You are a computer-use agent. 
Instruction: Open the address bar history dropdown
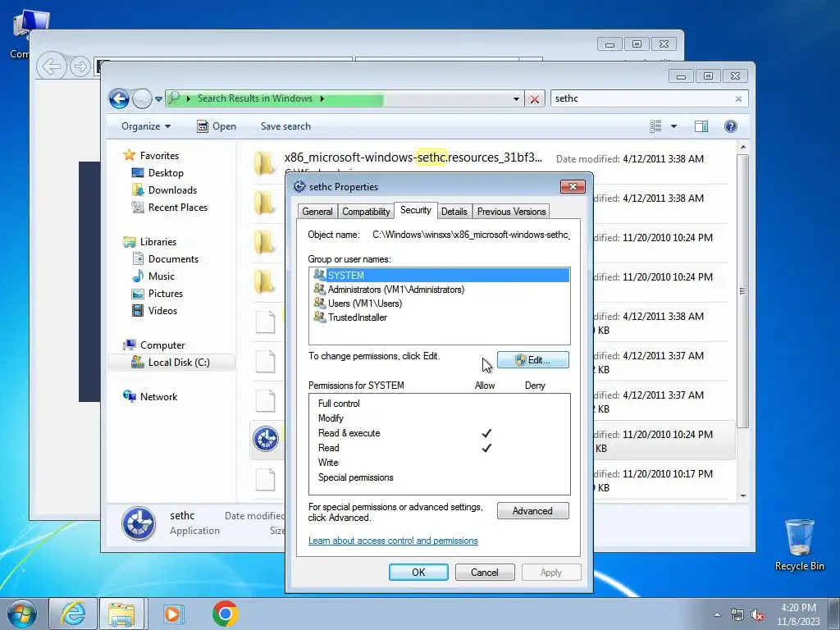(516, 99)
